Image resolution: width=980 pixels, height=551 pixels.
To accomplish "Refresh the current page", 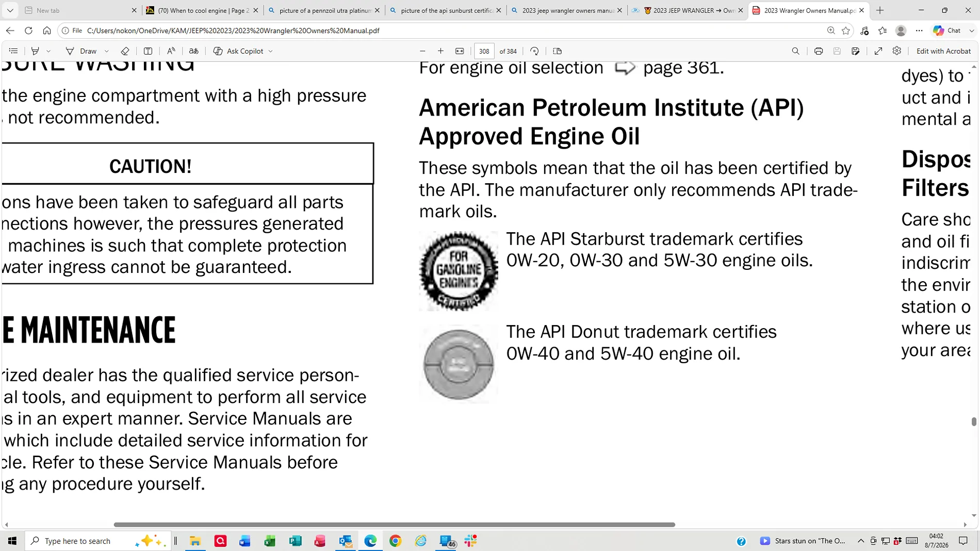I will click(28, 30).
